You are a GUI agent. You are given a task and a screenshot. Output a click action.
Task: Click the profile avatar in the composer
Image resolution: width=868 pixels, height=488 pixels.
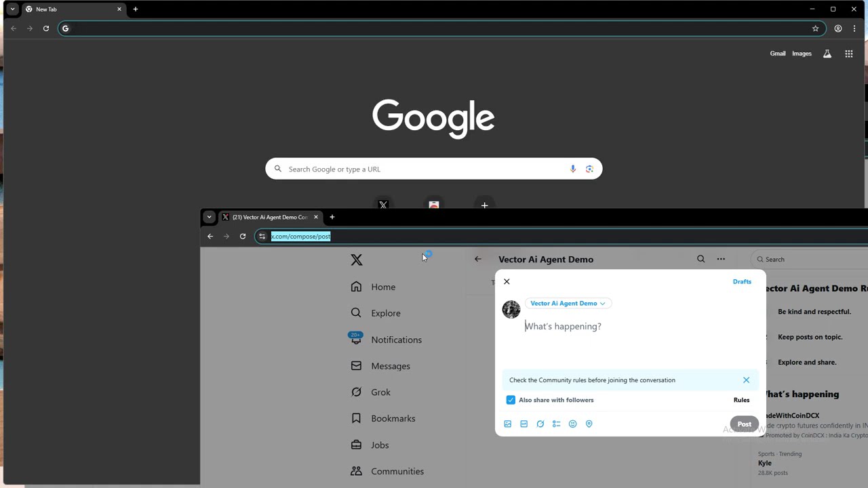511,309
